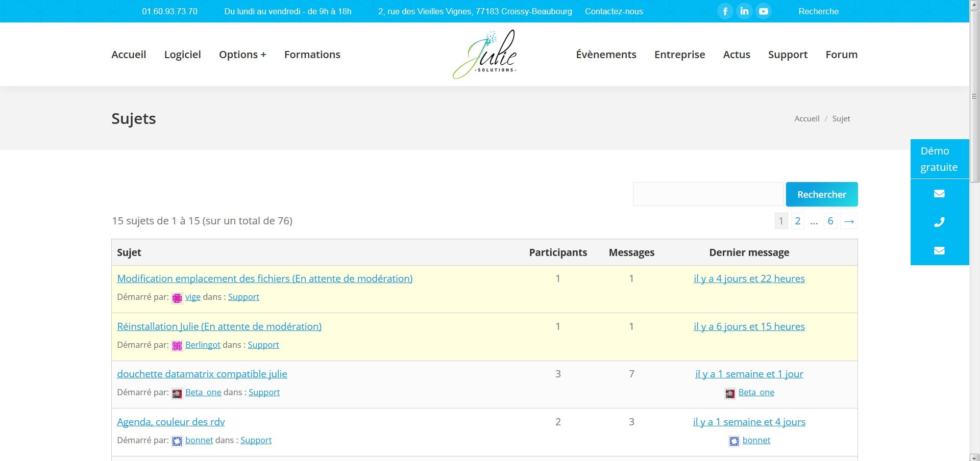Open the Logiciel menu item
This screenshot has height=461, width=980.
(183, 55)
